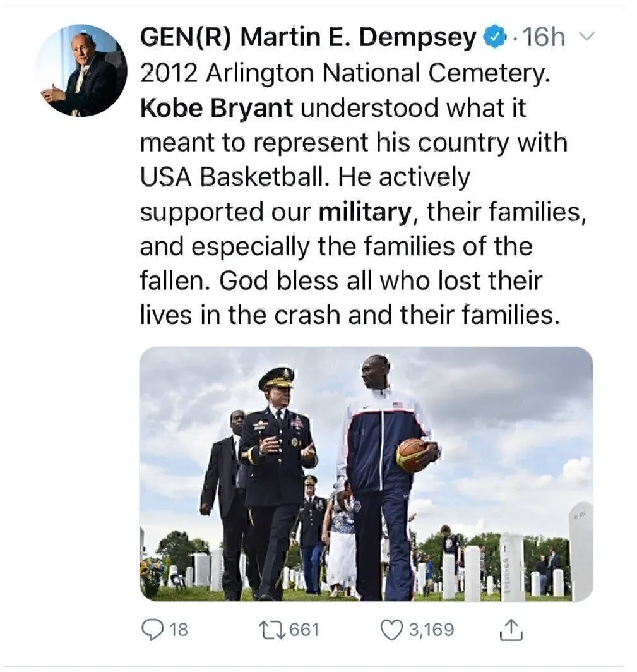Click the tweet's last line about the crash
637x672 pixels.
click(350, 315)
